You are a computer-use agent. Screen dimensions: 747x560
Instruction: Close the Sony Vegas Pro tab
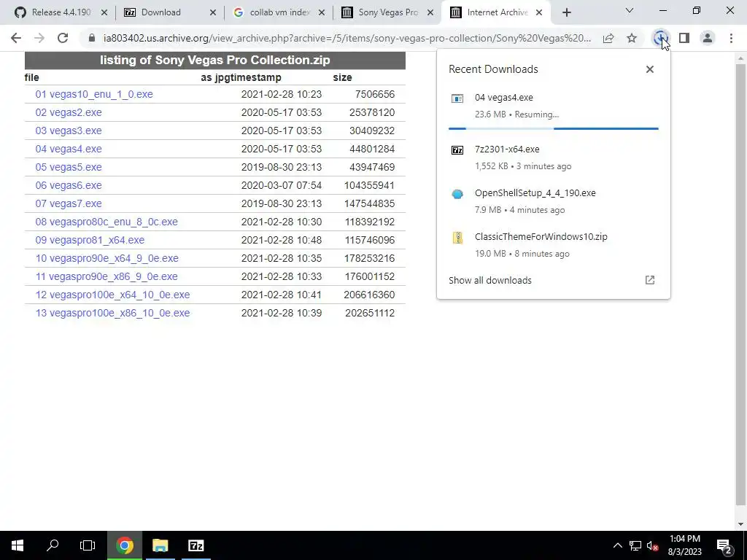[430, 13]
